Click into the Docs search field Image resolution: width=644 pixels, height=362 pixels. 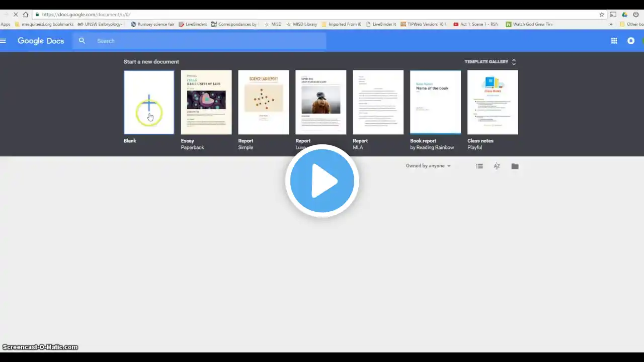200,41
